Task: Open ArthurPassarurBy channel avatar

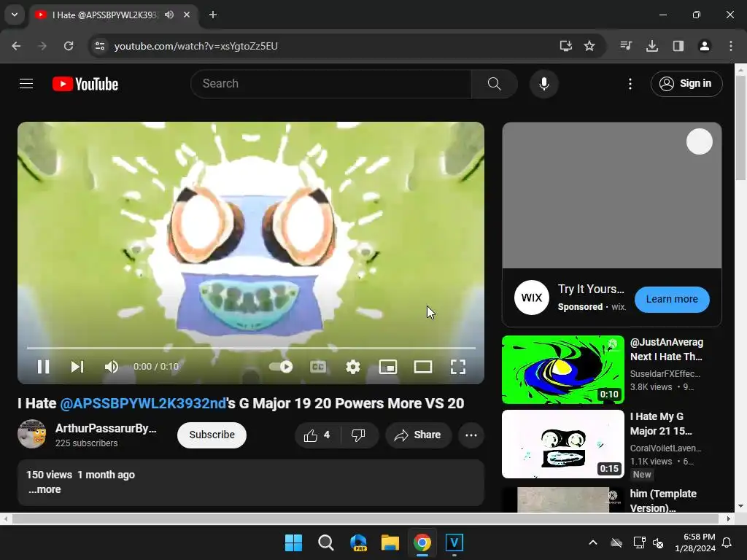Action: point(32,434)
